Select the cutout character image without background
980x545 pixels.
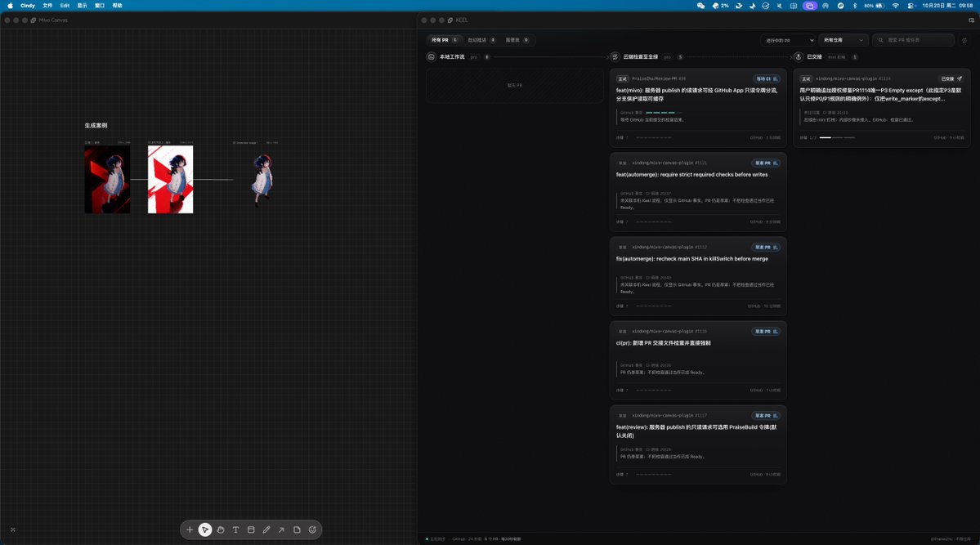click(262, 180)
